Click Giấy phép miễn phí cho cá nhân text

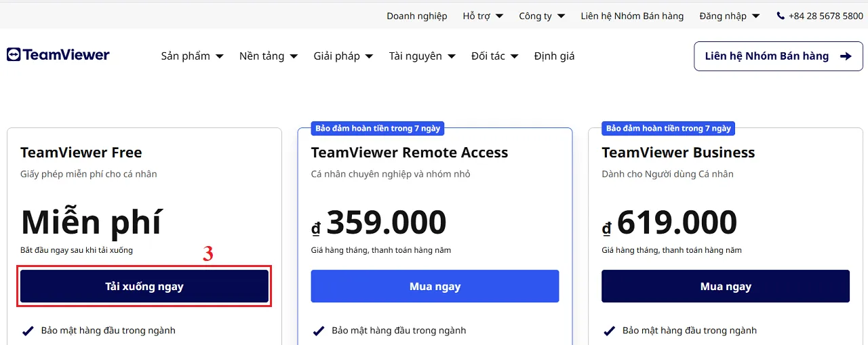tap(89, 174)
